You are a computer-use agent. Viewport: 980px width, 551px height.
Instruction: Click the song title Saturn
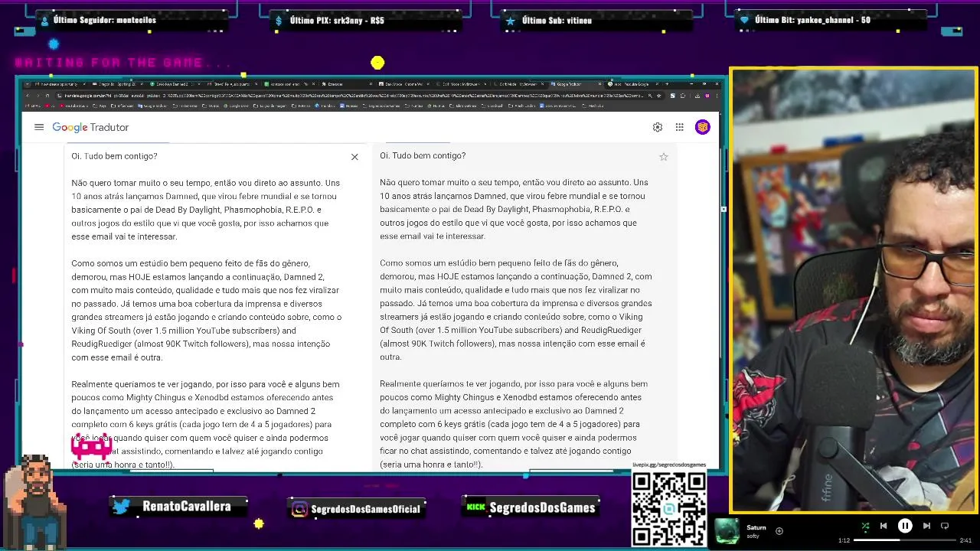point(756,527)
